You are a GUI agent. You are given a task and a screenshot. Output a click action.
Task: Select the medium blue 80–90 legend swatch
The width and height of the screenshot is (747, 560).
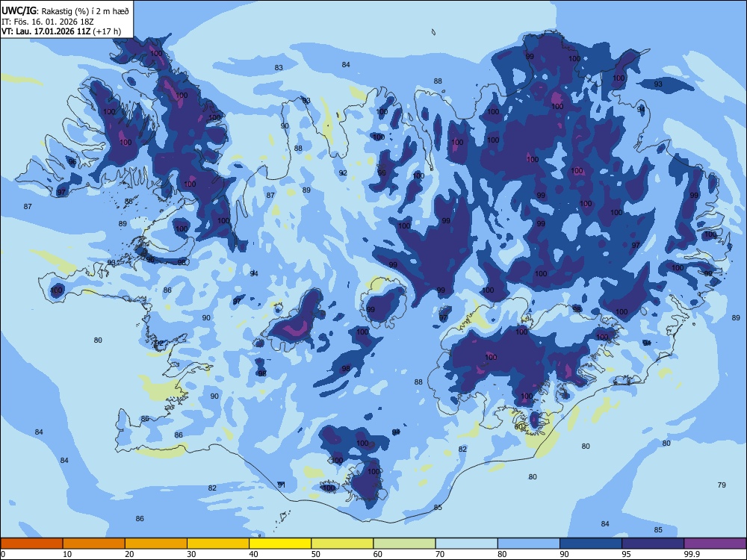529,544
